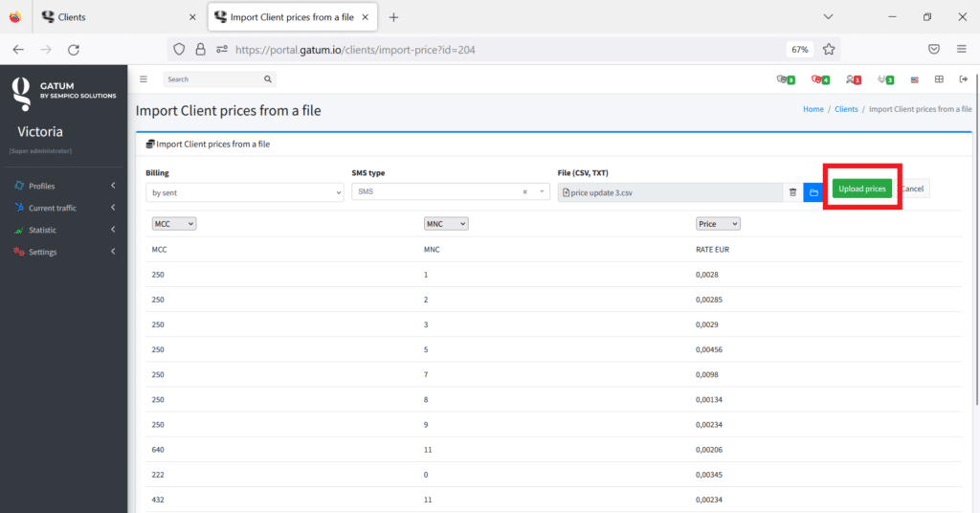Click price value 0,00206
This screenshot has width=980, height=513.
(x=709, y=449)
